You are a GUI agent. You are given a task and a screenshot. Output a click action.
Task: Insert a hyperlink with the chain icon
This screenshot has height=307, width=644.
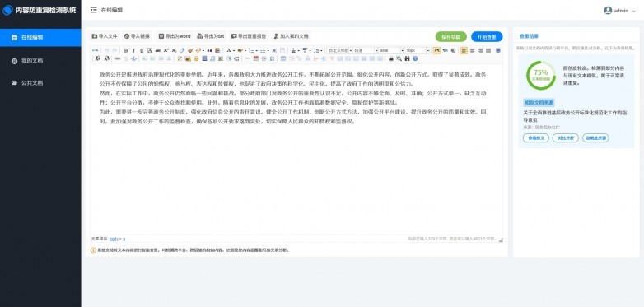pos(118,58)
